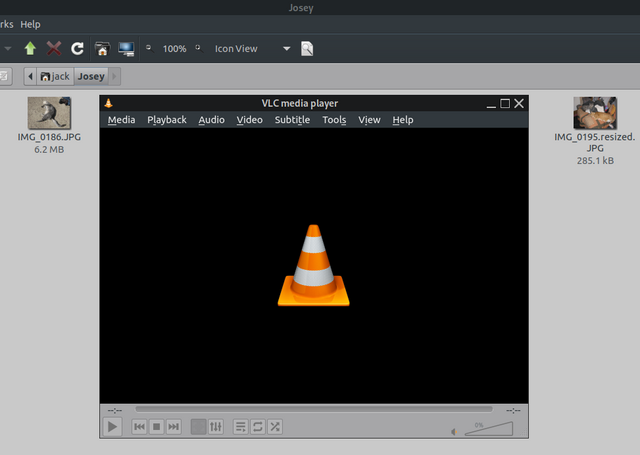Viewport: 640px width, 455px height.
Task: Expand the Icon View dropdown
Action: 287,48
